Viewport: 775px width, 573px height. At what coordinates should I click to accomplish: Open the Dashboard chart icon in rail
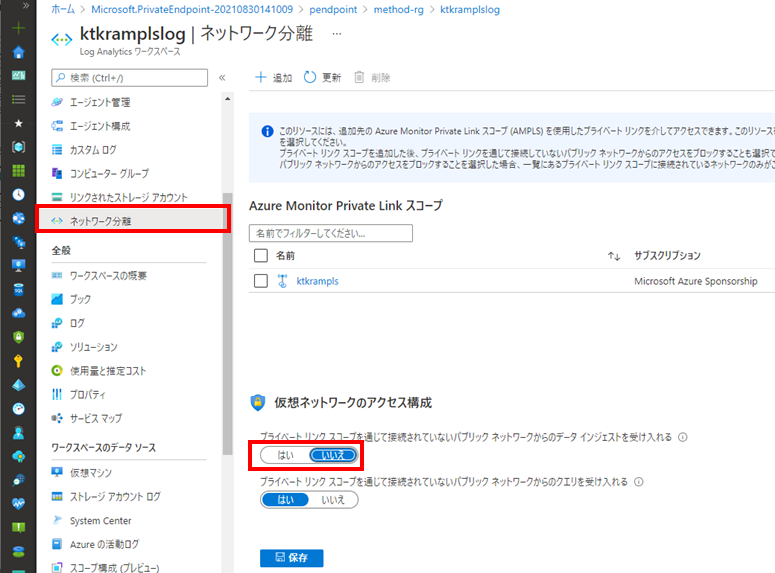tap(18, 75)
